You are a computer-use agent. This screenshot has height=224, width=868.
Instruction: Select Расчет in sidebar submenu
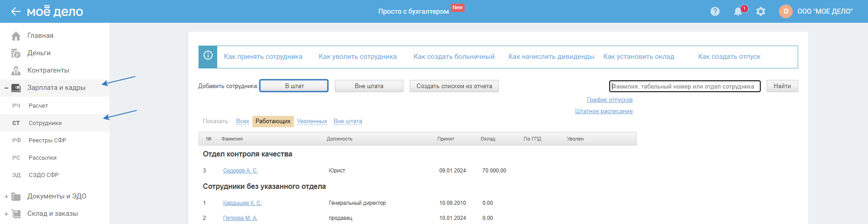point(38,106)
